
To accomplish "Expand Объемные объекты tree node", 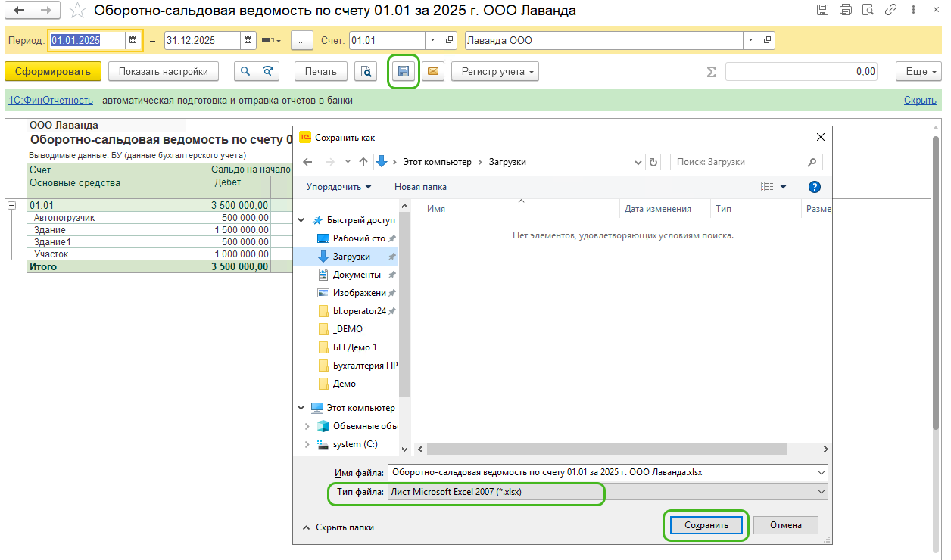I will point(307,426).
